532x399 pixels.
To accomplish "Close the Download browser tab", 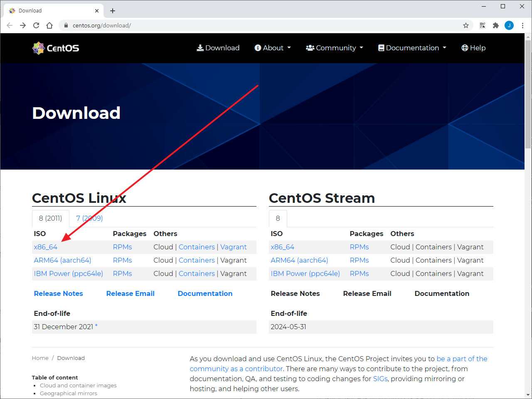I will pos(97,11).
